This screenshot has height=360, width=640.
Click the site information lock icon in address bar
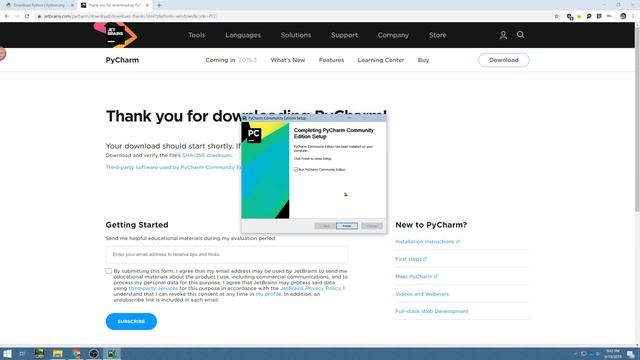(39, 16)
